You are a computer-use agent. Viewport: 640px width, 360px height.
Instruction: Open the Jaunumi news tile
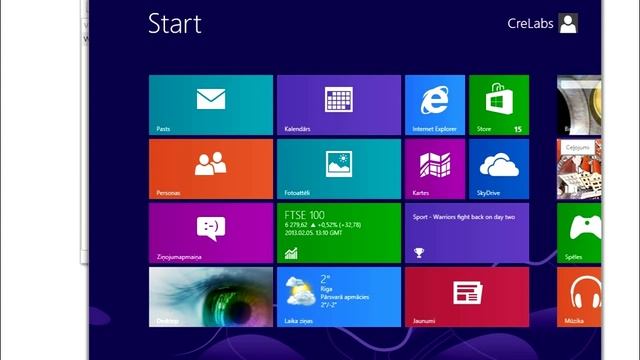pos(467,297)
